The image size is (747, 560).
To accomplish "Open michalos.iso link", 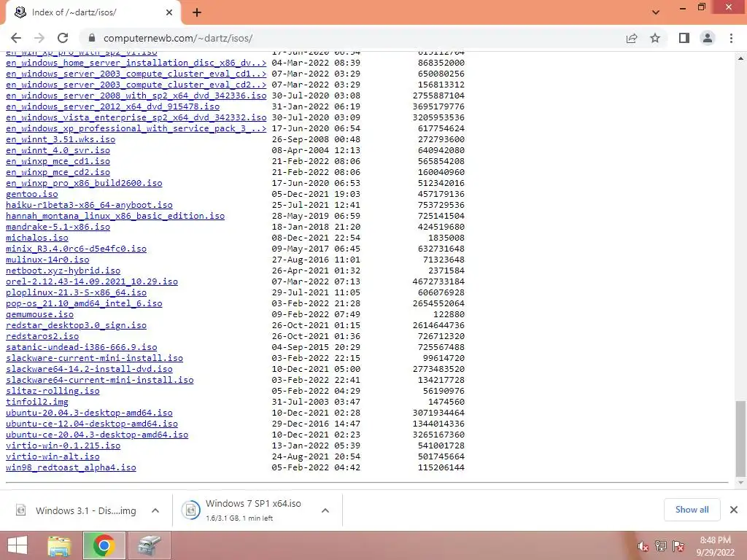I will click(x=37, y=238).
